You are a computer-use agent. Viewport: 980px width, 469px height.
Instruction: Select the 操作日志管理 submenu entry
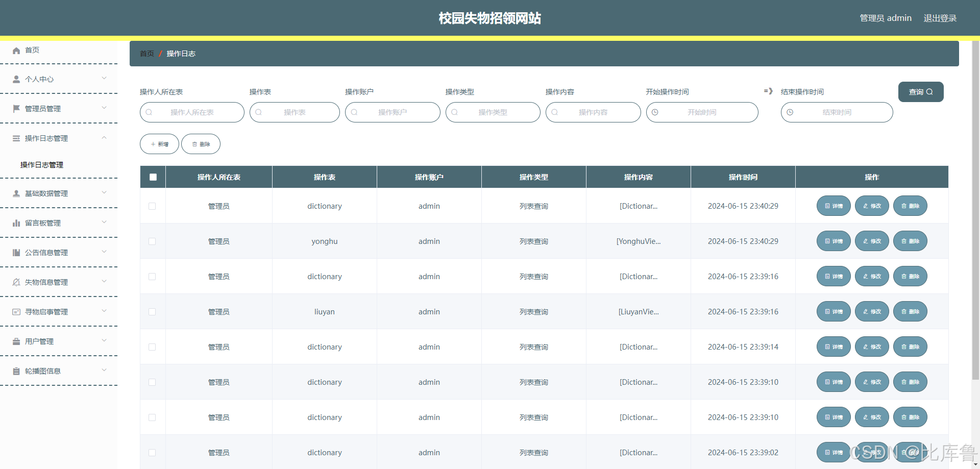(x=59, y=165)
